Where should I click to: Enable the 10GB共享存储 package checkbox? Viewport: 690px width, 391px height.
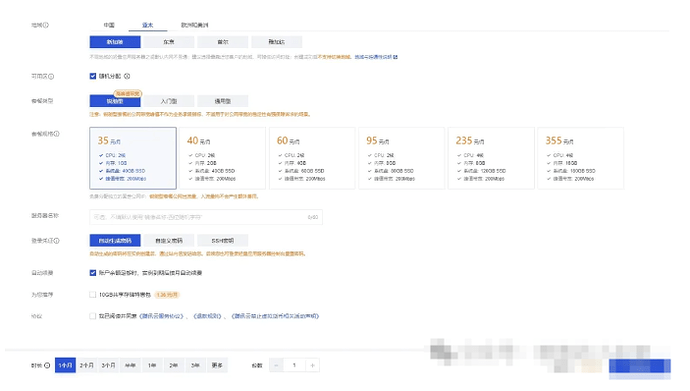coord(93,295)
